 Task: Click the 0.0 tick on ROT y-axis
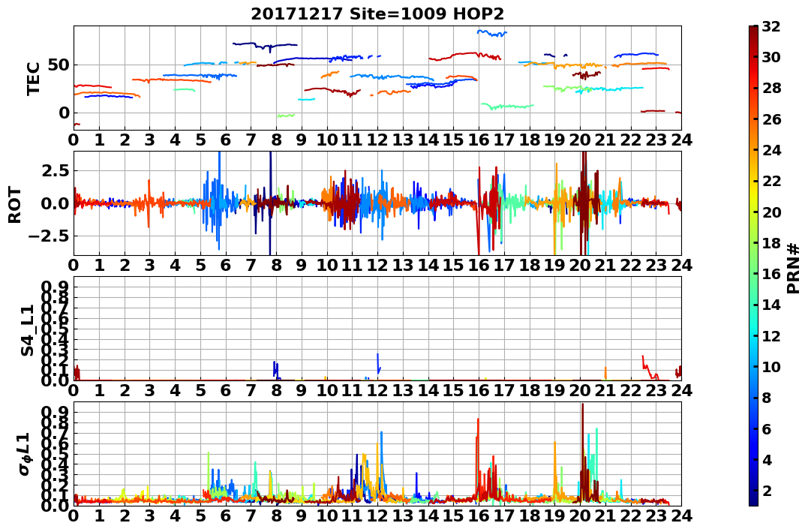[55, 203]
